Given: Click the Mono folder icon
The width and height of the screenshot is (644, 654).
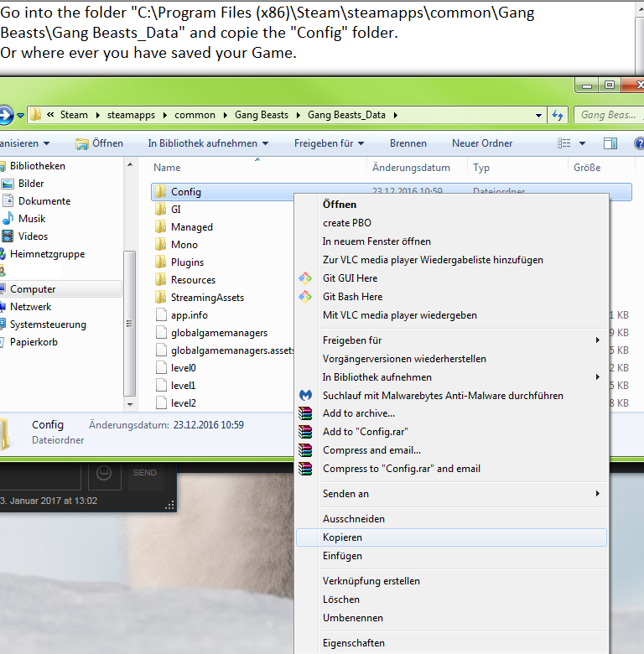Looking at the screenshot, I should 161,245.
